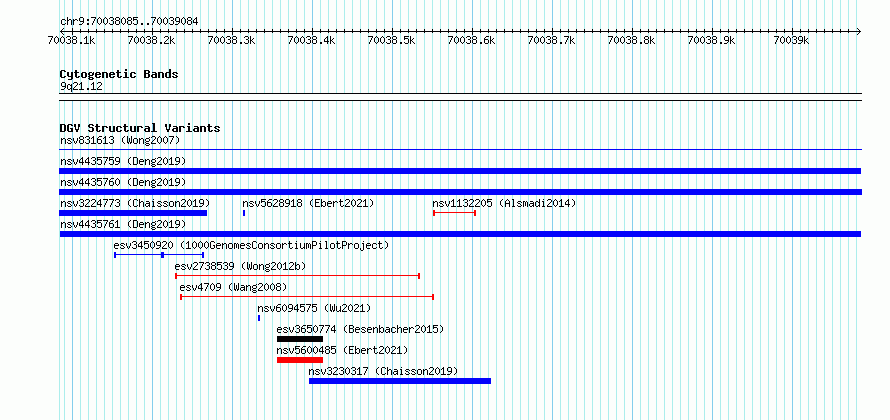The image size is (890, 420).
Task: Click the nsv1132205 (Alsmadi2014) red interval
Action: coord(454,213)
